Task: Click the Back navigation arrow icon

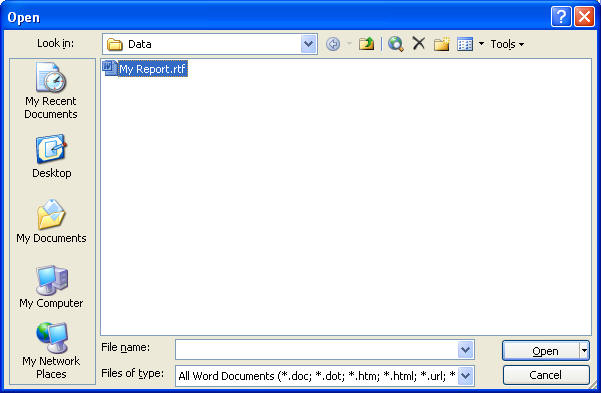Action: [333, 44]
